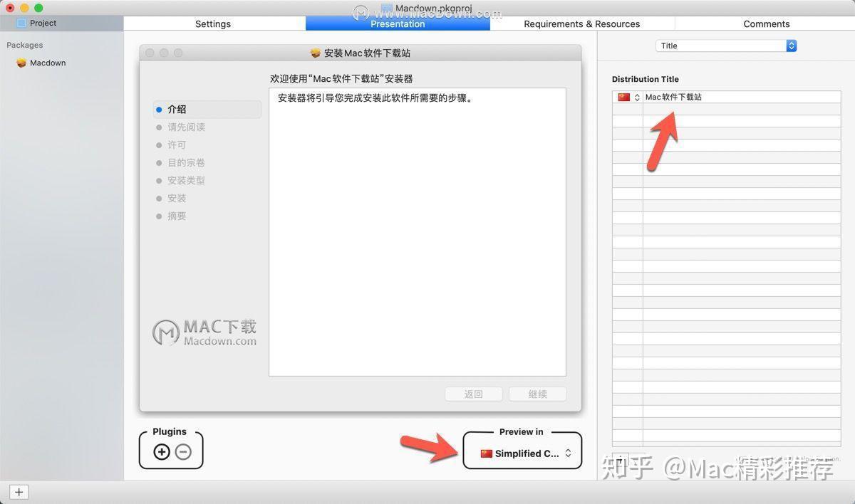Click the add button at bottom-left corner
The image size is (855, 504).
19,492
